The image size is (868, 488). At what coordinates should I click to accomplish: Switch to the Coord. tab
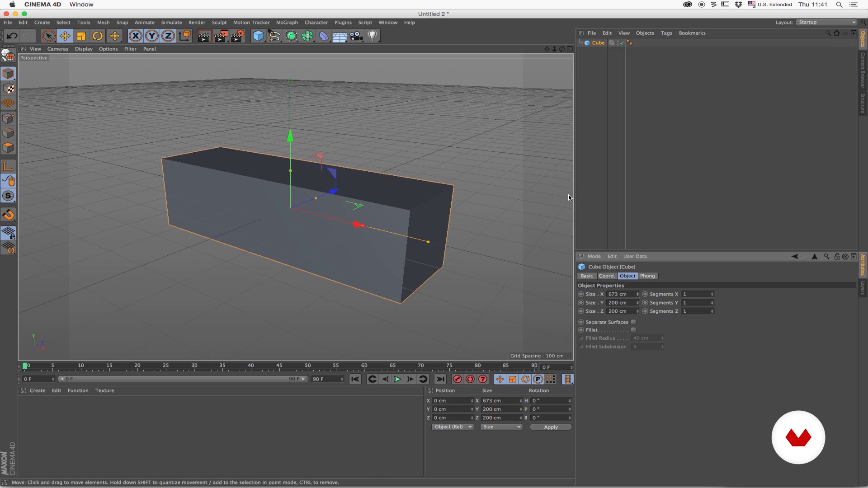(607, 276)
